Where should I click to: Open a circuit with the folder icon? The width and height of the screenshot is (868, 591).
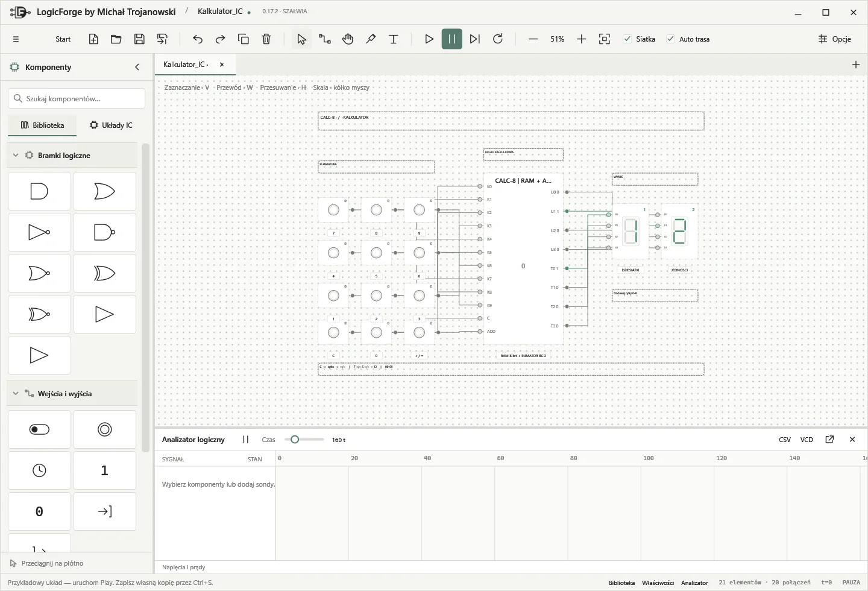[116, 39]
